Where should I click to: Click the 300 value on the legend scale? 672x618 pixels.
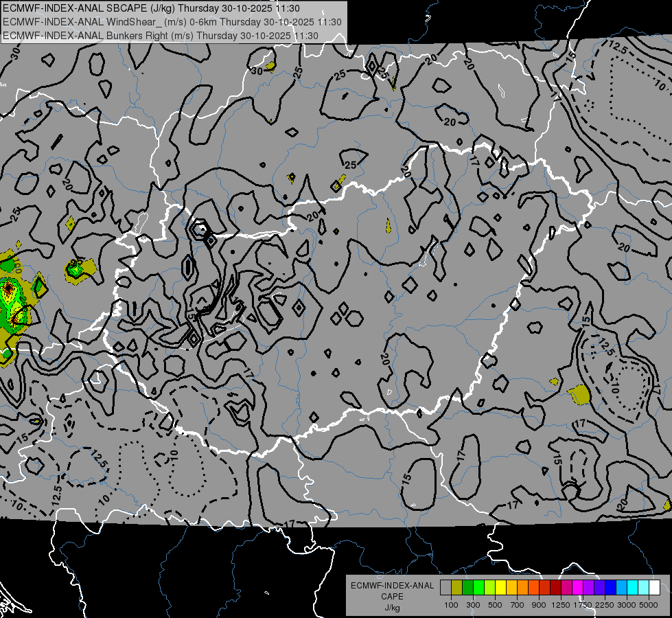click(473, 605)
